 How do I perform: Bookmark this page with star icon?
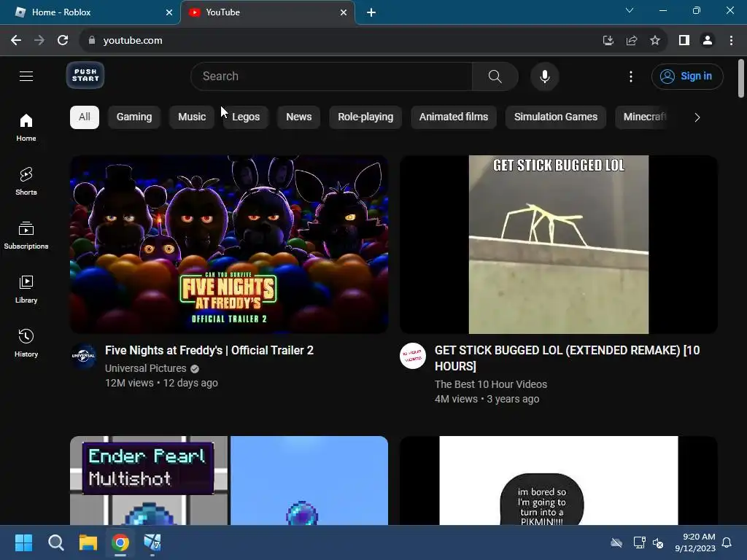655,41
